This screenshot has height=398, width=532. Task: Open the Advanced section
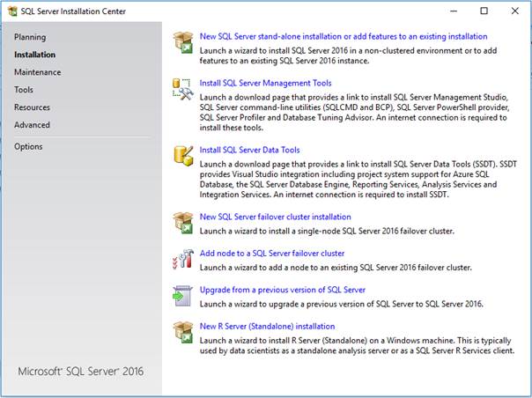(32, 125)
